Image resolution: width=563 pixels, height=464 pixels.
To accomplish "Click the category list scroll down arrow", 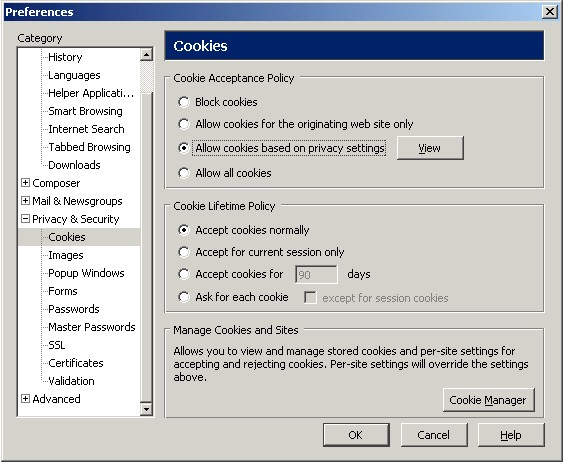I will click(146, 409).
